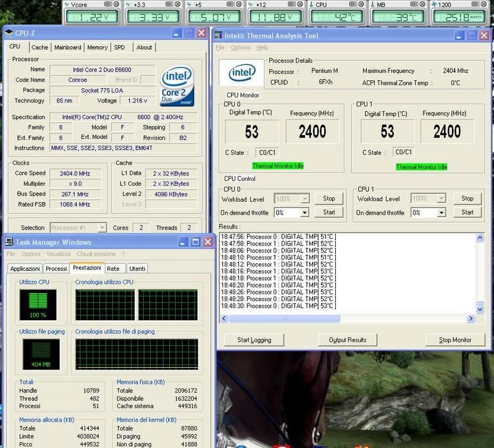Click the Results horizontal scrollbar left arrow
This screenshot has width=494, height=448.
point(224,318)
